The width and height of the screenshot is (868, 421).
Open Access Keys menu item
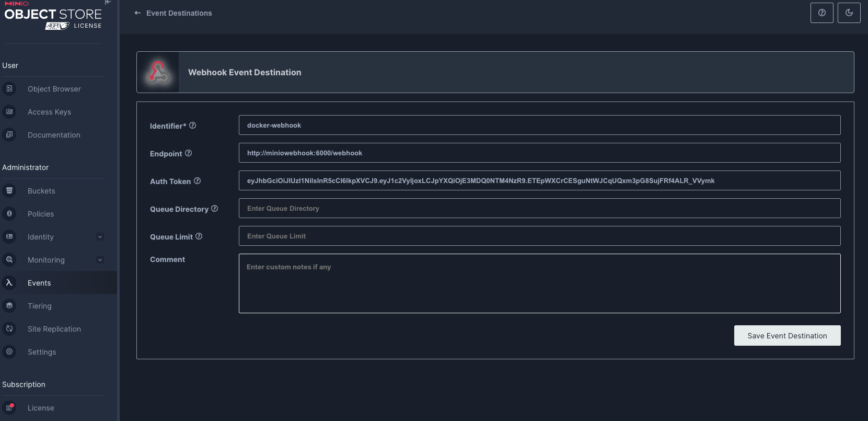click(49, 112)
